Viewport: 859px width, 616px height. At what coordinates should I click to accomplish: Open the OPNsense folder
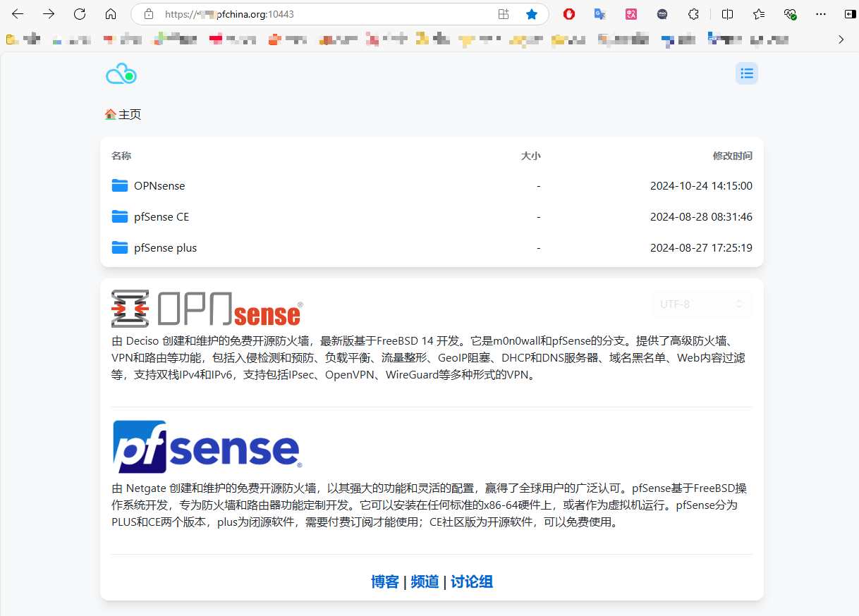coord(159,186)
